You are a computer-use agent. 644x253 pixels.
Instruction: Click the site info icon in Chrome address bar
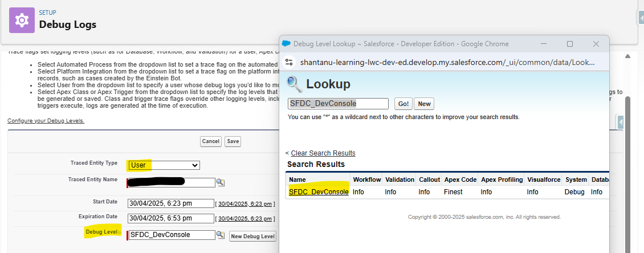point(289,62)
